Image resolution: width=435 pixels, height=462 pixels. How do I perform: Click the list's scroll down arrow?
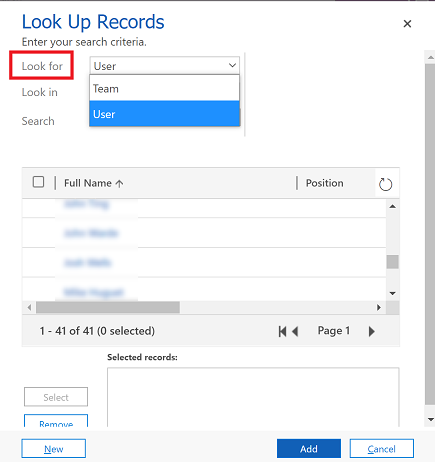(393, 293)
